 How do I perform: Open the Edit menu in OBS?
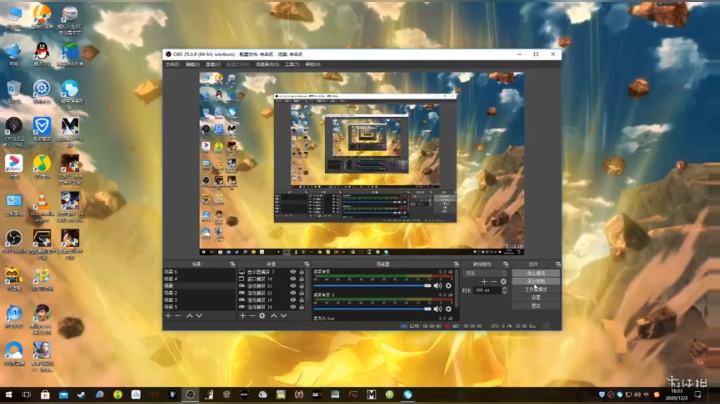192,65
